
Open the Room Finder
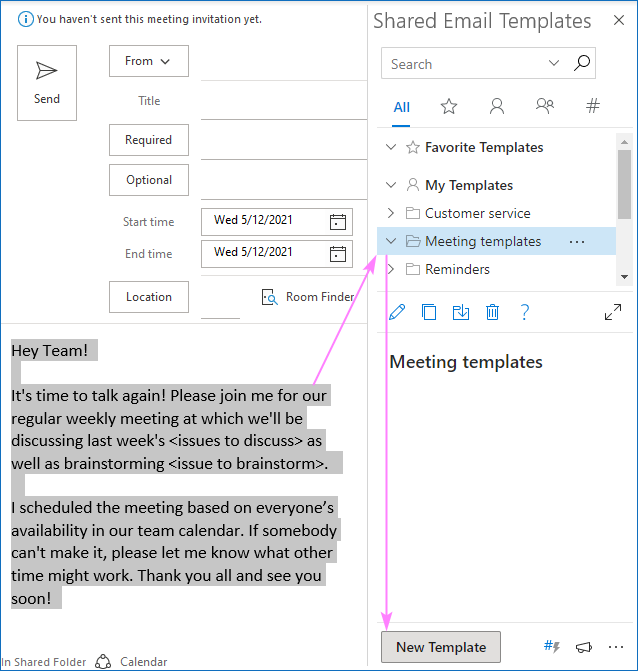tap(308, 297)
